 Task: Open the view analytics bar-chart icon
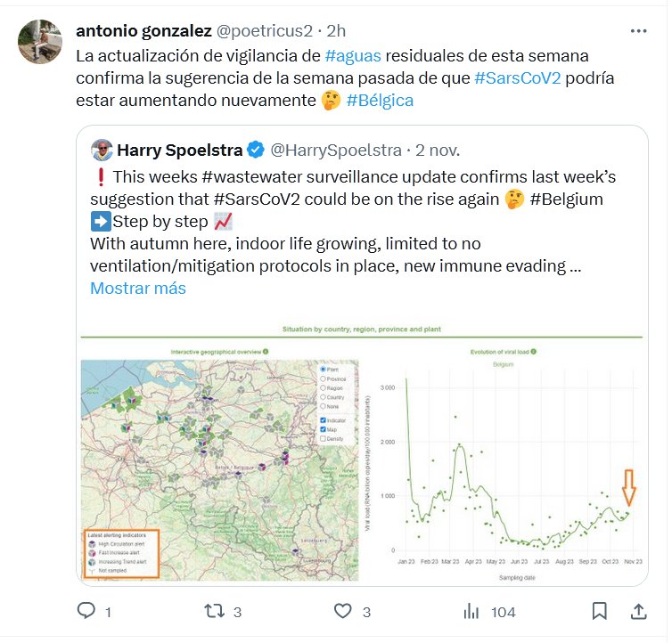[x=471, y=611]
